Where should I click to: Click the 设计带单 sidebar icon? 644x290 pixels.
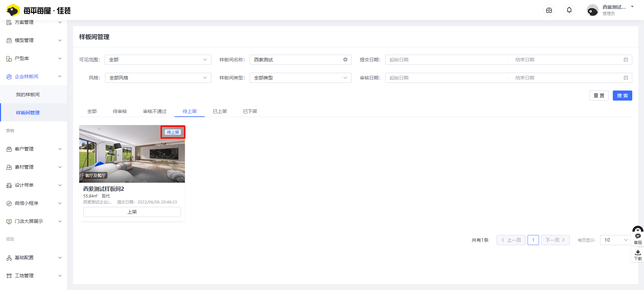[x=9, y=185]
